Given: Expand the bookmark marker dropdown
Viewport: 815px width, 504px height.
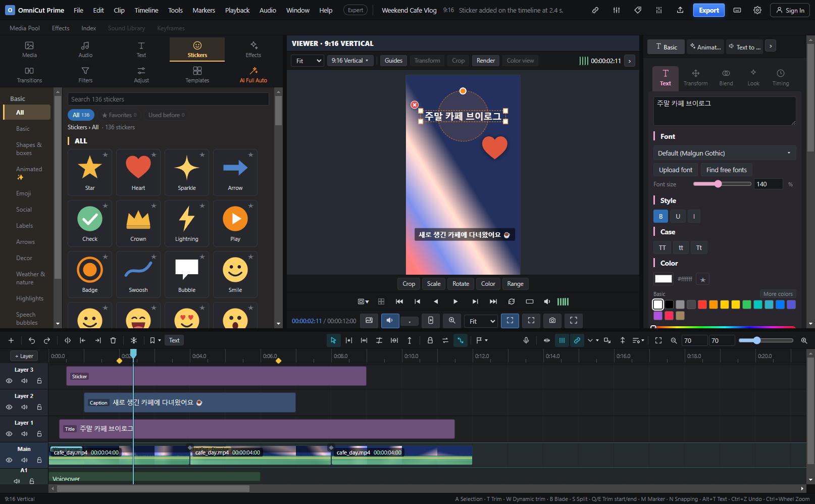Looking at the screenshot, I should pyautogui.click(x=160, y=340).
